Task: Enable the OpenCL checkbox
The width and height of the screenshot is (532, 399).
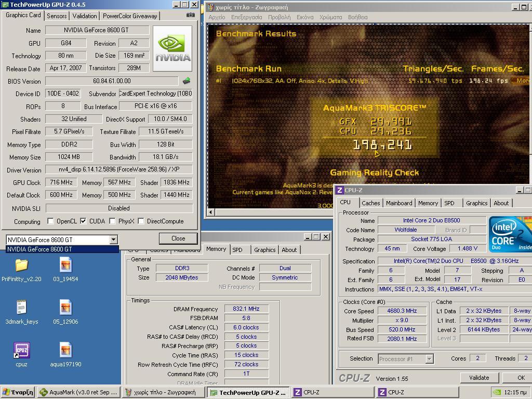Action: click(x=50, y=221)
